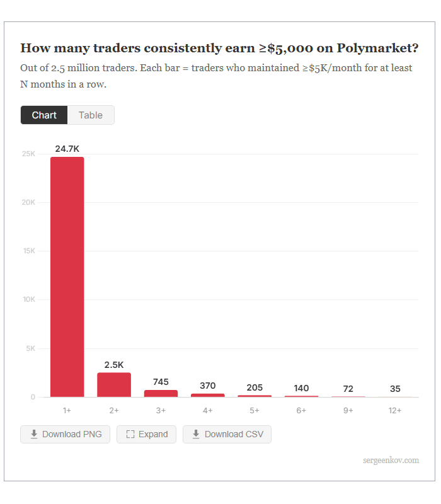Click the 2+ months red bar
Screen dimensions: 441x504
point(114,385)
